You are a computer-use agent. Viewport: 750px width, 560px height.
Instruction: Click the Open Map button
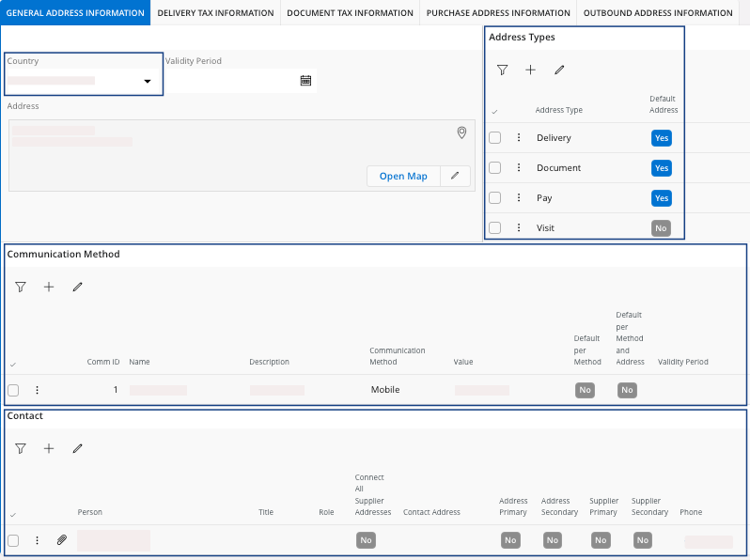[x=403, y=177]
